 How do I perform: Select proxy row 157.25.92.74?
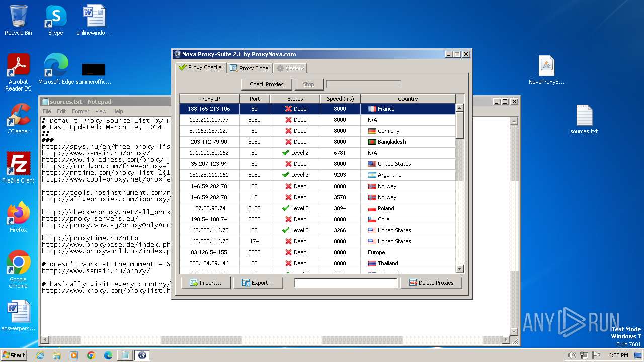(317, 208)
